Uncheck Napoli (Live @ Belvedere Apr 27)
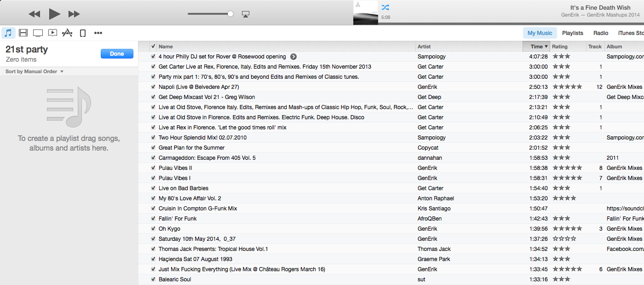Viewport: 644px width, 285px height. (x=153, y=87)
